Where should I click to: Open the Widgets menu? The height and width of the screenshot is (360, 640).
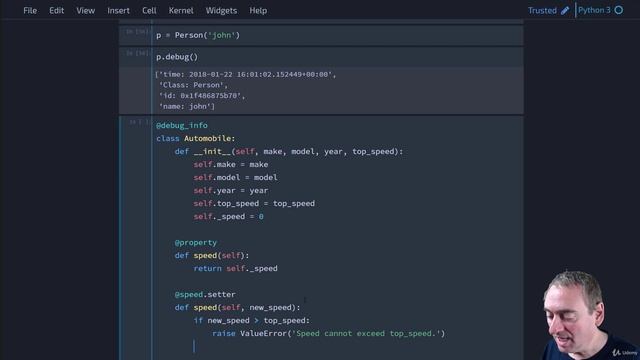pyautogui.click(x=221, y=11)
